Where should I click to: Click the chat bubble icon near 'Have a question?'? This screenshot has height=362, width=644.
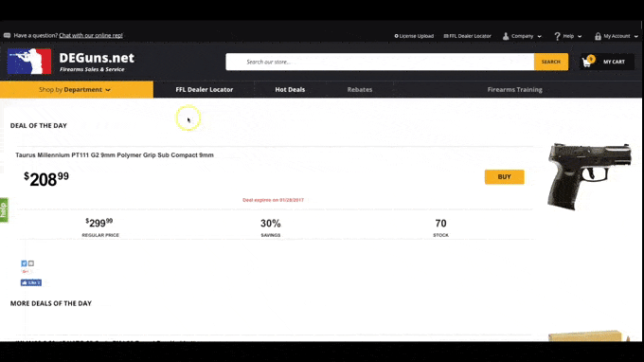(7, 35)
